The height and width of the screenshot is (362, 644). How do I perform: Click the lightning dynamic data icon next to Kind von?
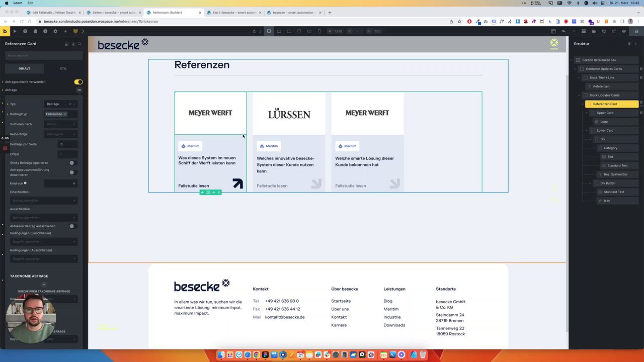pyautogui.click(x=74, y=184)
